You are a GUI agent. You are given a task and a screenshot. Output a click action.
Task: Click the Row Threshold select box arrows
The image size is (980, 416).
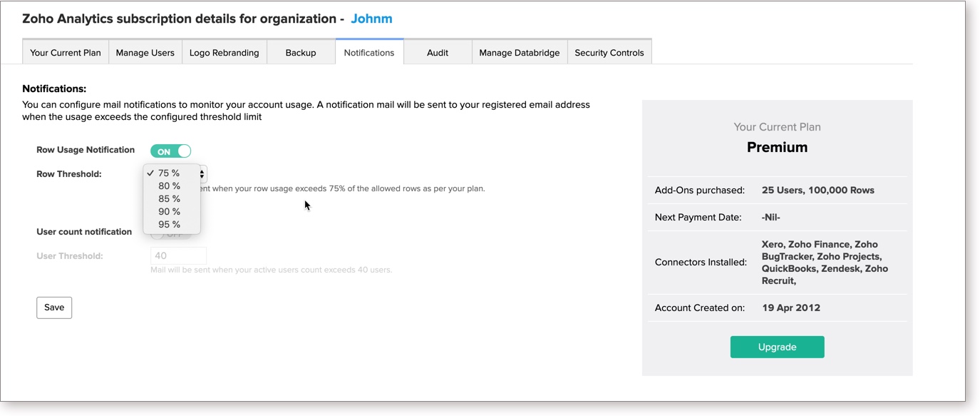coord(203,174)
